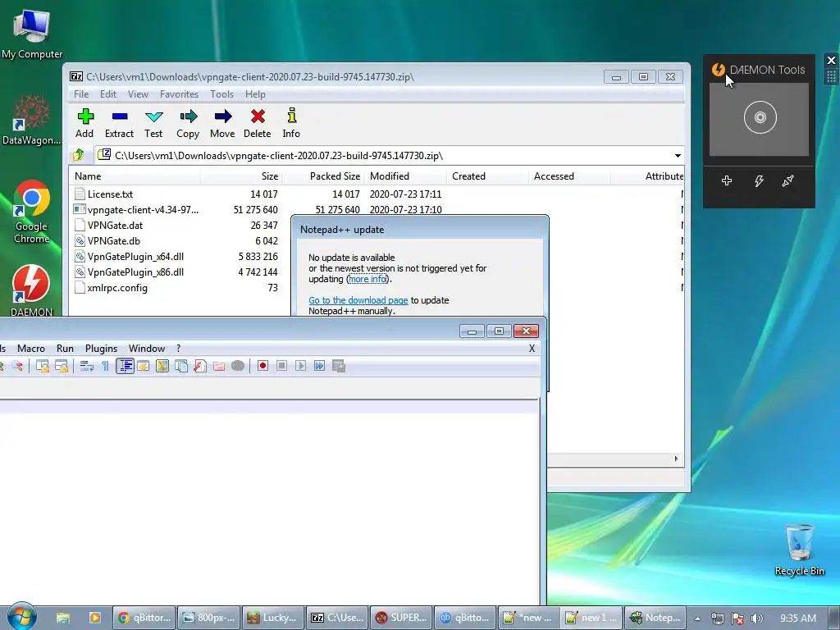Open Notepad++ Macro menu
Screen dimensions: 840x630
pos(31,349)
